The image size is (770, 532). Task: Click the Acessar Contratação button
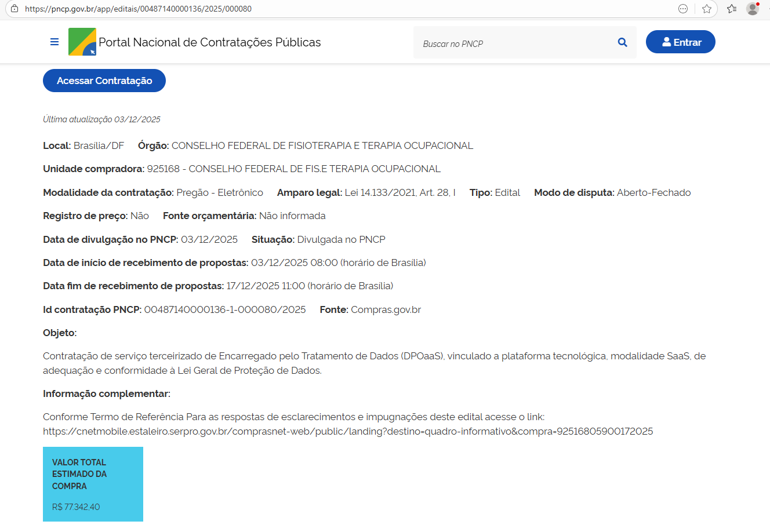(x=104, y=81)
